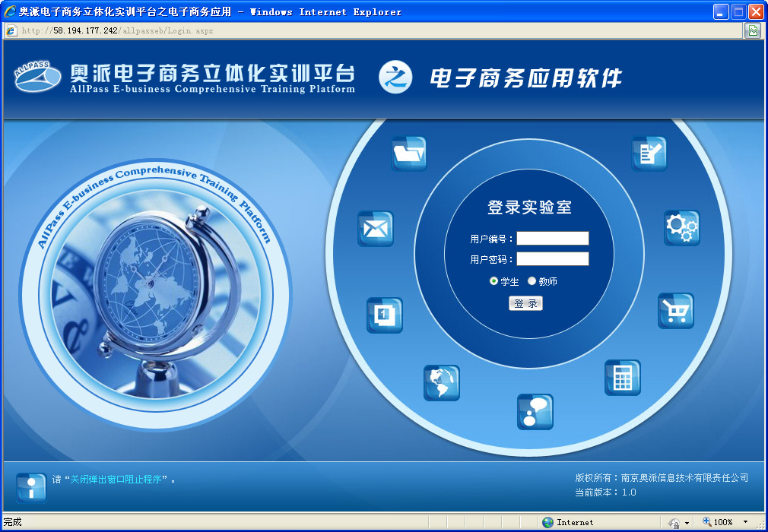The width and height of the screenshot is (768, 532).
Task: Click the IE page icon in the address bar
Action: [x=11, y=30]
